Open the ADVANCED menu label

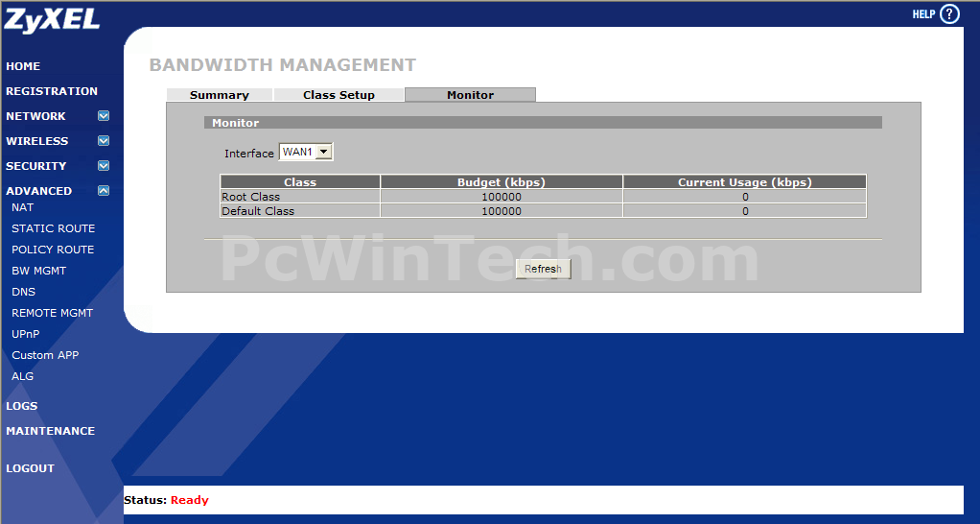(38, 191)
